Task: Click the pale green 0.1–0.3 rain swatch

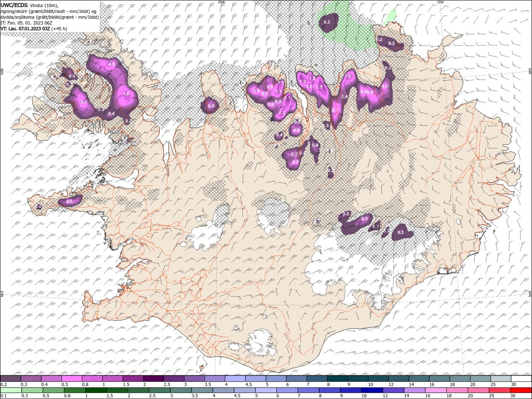Action: (x=11, y=390)
